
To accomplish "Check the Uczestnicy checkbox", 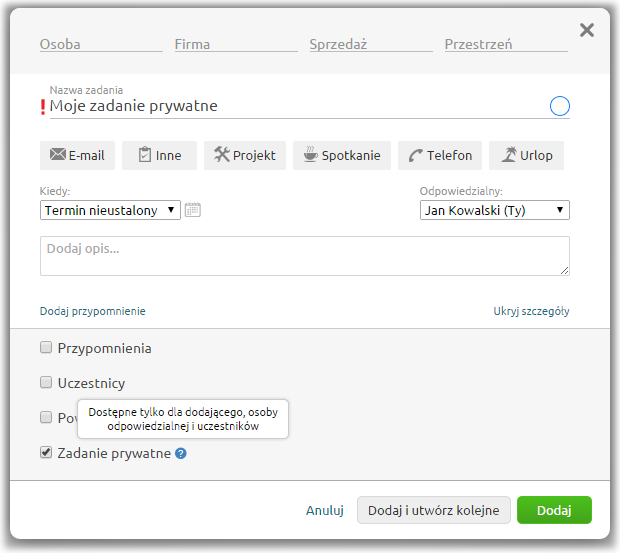I will (x=46, y=382).
